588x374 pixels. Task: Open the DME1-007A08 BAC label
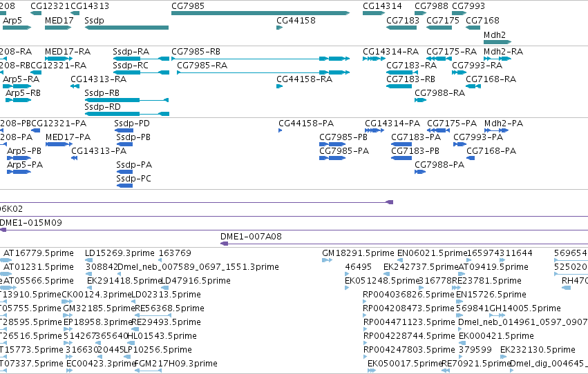252,237
